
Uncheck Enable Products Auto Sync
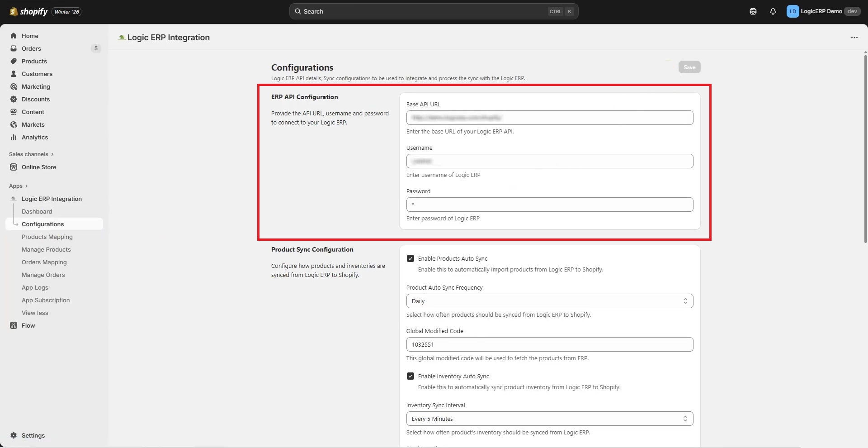click(x=410, y=258)
